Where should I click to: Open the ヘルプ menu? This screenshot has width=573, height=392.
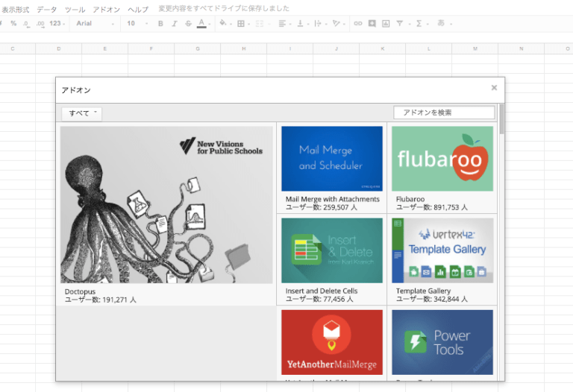[x=138, y=9]
